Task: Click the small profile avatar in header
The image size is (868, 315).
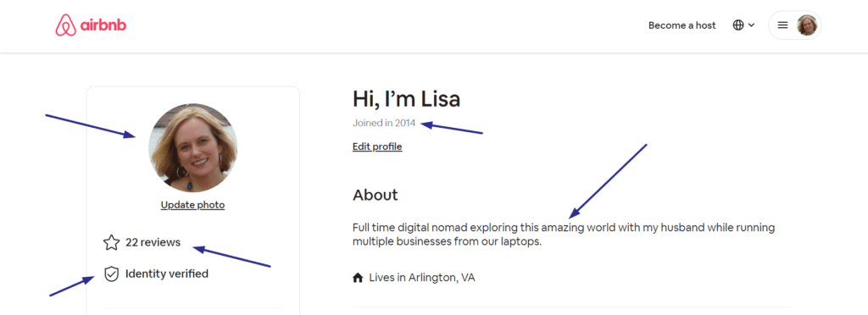Action: (807, 25)
